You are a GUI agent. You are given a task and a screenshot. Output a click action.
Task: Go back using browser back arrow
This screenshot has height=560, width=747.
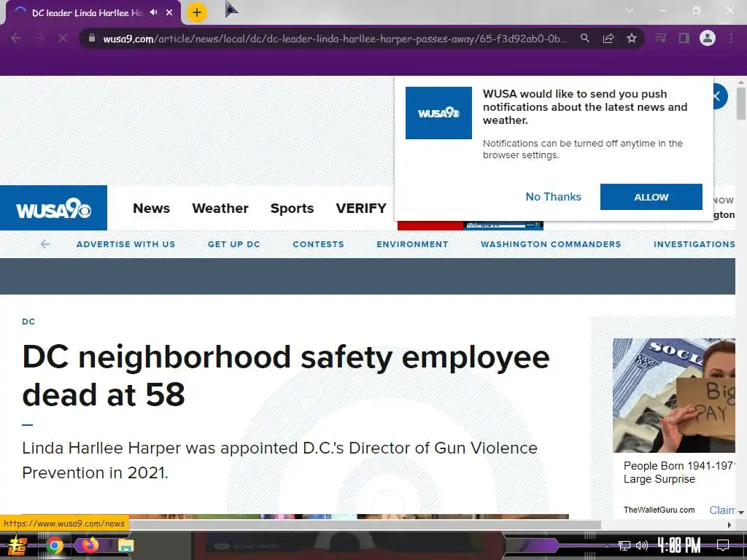pos(16,38)
